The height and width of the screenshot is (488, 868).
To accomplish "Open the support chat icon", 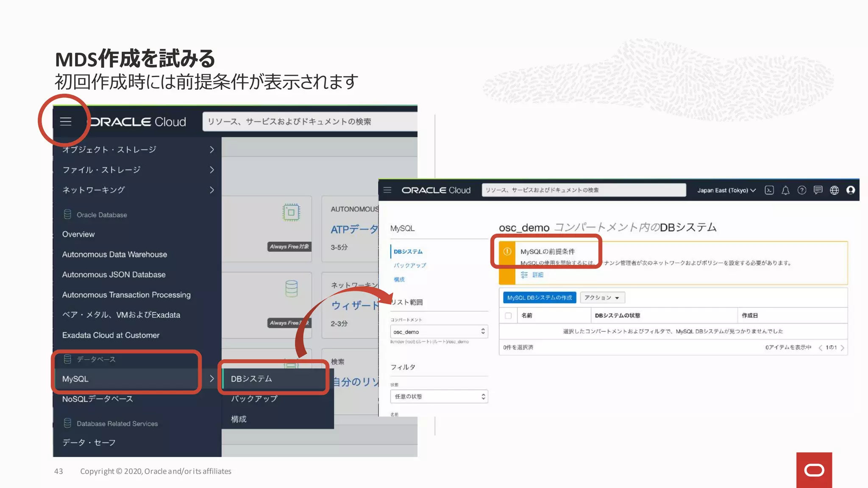I will click(818, 190).
